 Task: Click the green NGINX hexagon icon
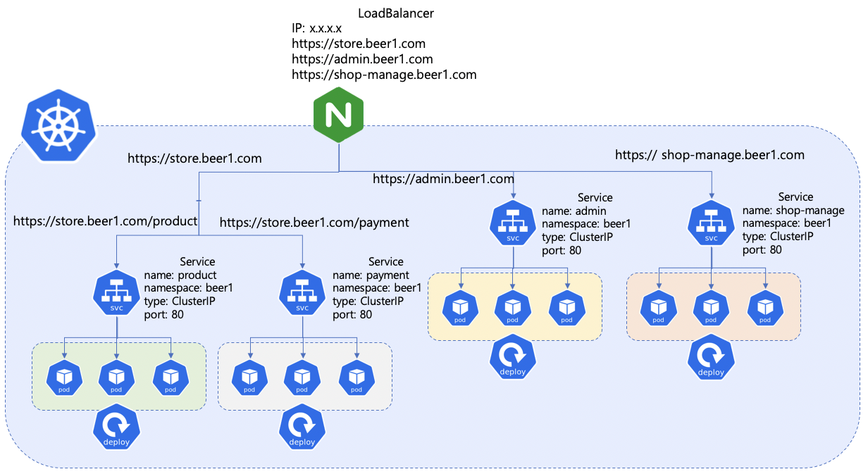[x=339, y=114]
